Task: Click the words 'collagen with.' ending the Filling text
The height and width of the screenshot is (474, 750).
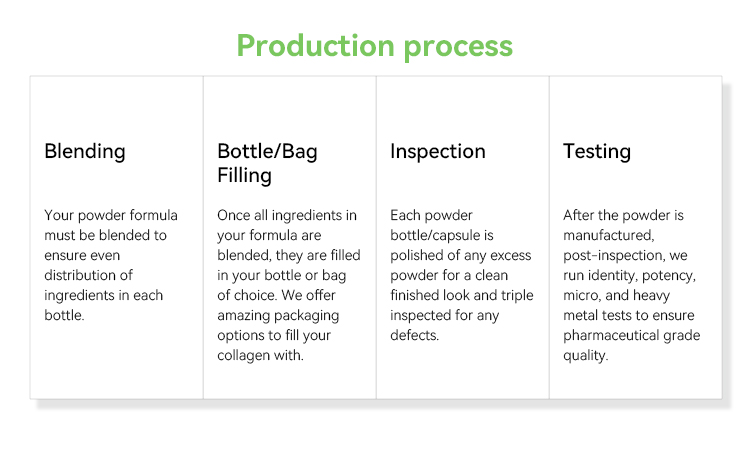Action: [260, 355]
